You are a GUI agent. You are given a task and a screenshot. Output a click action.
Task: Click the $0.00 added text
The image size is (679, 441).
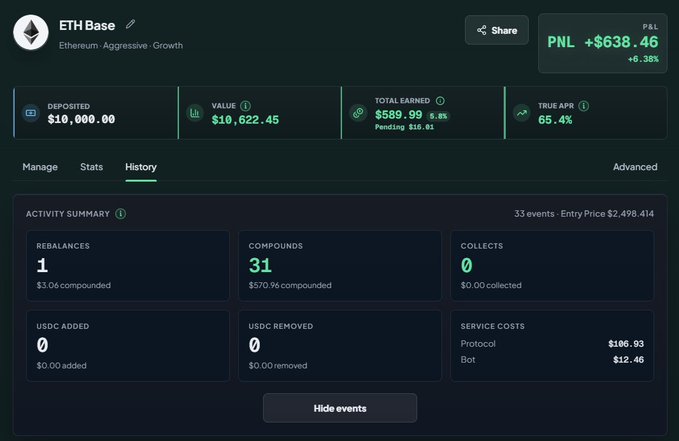(x=61, y=365)
